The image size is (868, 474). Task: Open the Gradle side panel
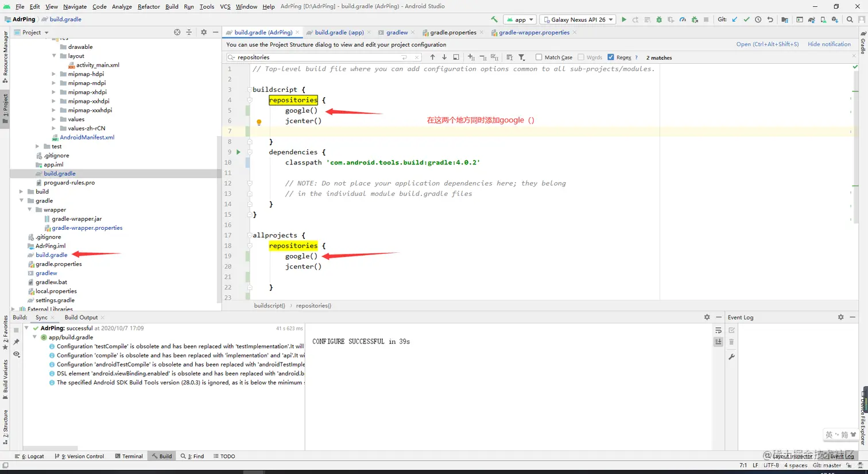[x=863, y=43]
